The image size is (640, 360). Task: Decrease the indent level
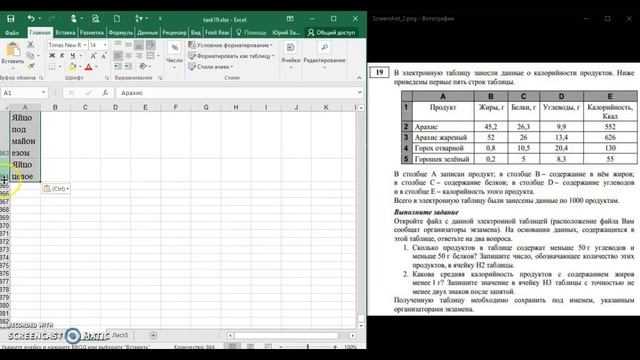pos(118,66)
